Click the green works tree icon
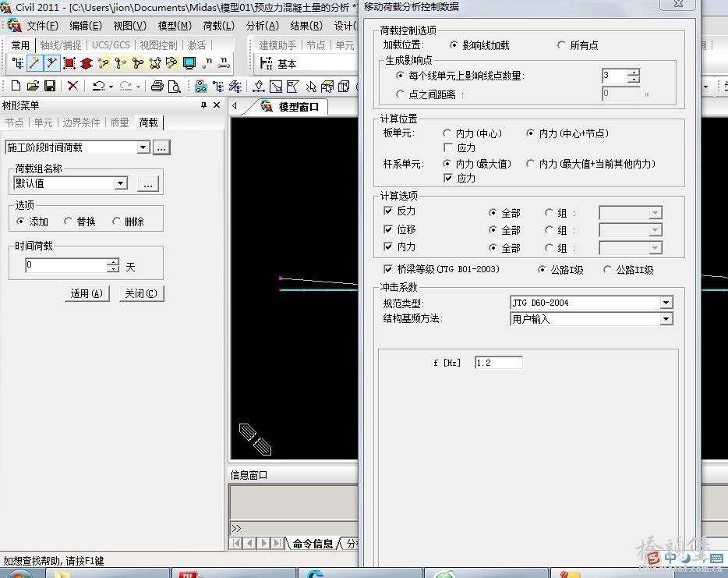Screen dimensions: 728x578 click(x=201, y=86)
